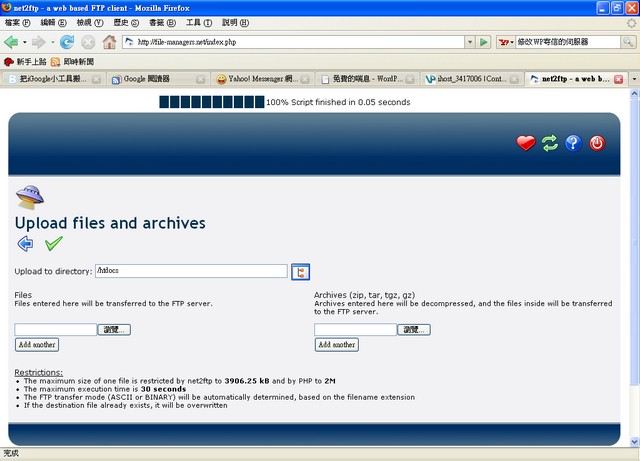
Task: Expand the address bar history dropdown
Action: tap(470, 42)
